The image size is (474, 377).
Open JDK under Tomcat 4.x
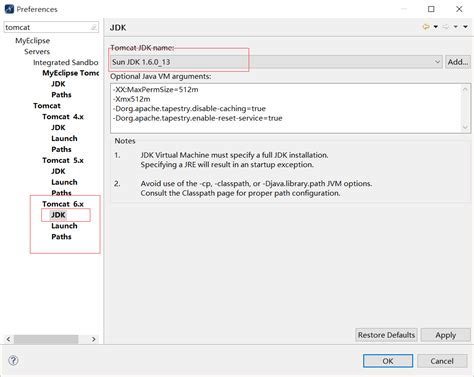point(58,128)
